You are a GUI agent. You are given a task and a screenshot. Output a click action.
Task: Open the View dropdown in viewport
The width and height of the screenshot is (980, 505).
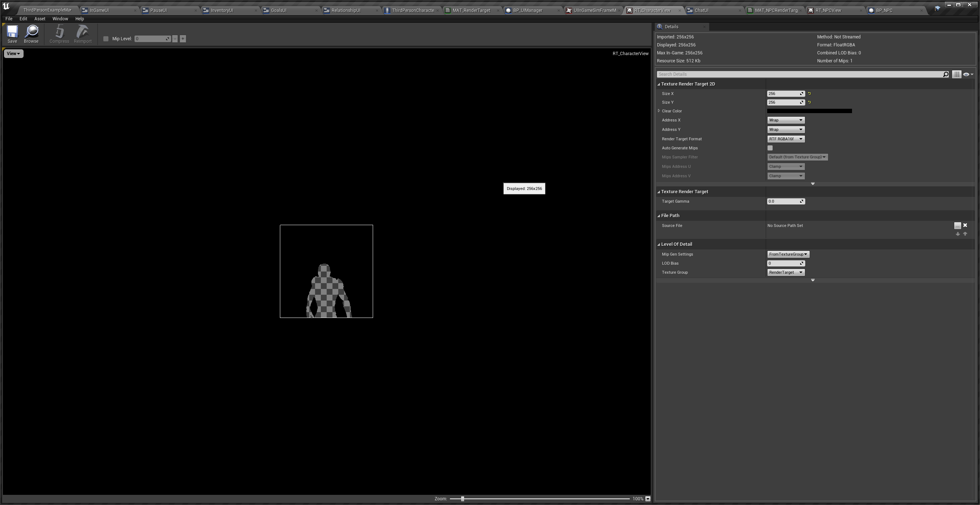click(13, 54)
